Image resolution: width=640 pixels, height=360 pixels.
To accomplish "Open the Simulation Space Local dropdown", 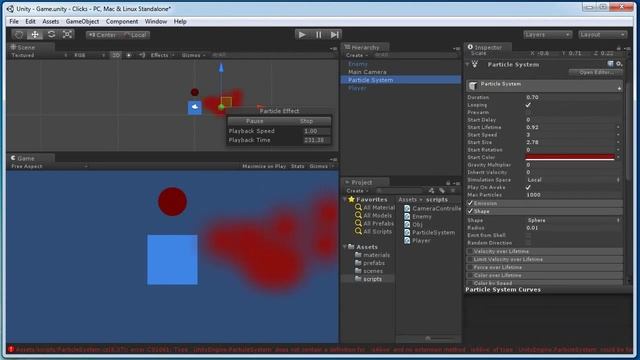I will (573, 180).
